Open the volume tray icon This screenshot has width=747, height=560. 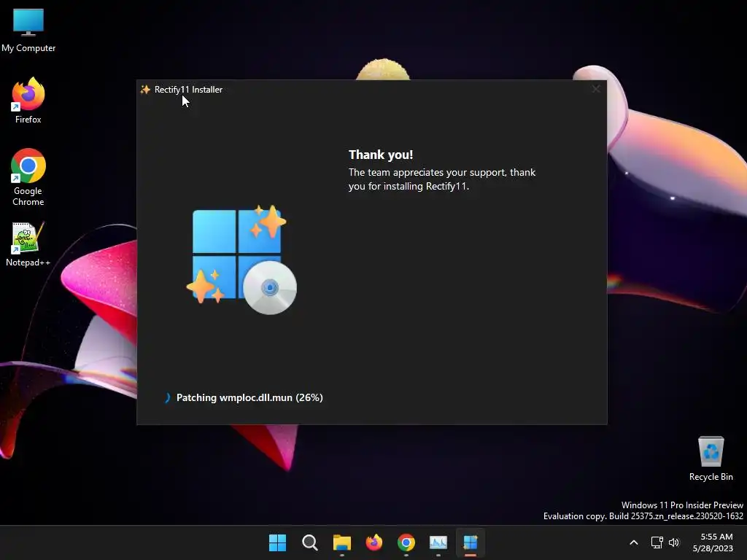pyautogui.click(x=674, y=542)
